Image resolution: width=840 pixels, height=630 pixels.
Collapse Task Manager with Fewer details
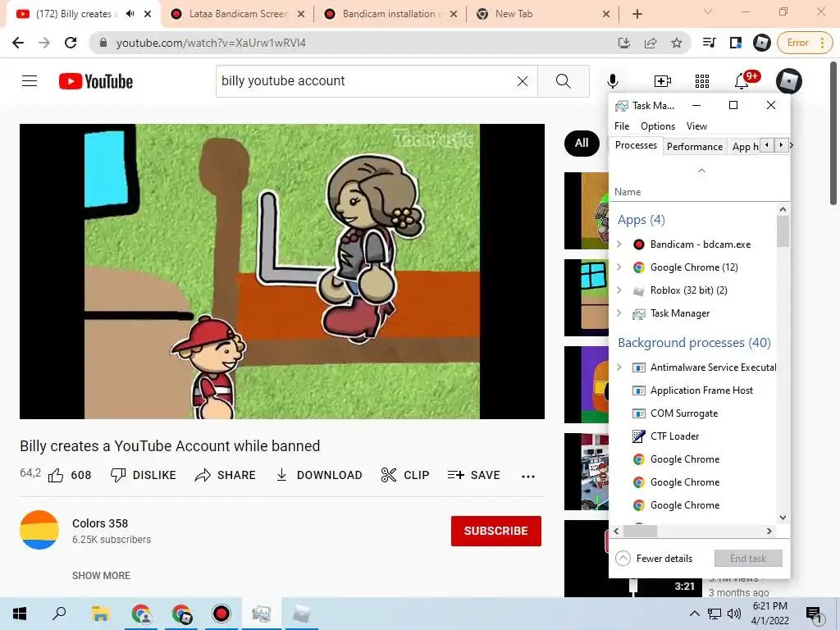click(654, 558)
